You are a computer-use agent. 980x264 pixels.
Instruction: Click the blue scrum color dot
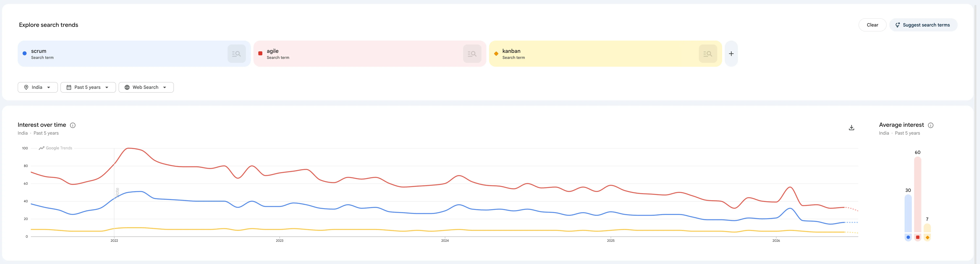pyautogui.click(x=25, y=53)
